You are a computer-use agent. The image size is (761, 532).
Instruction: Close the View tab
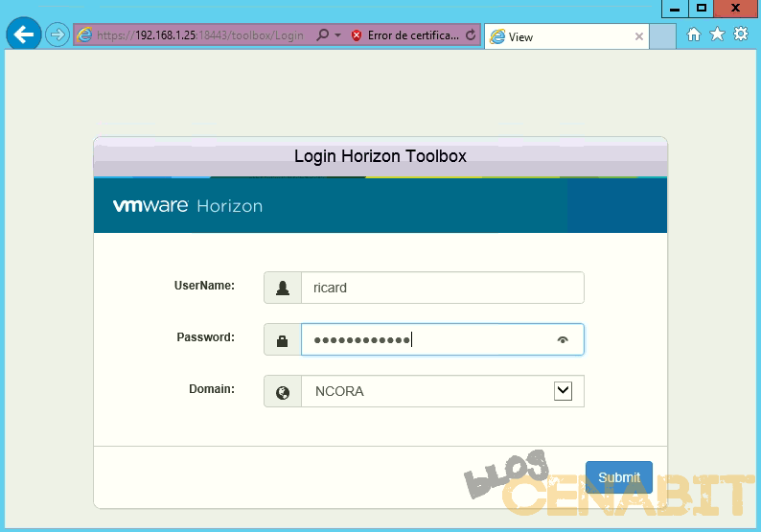(639, 36)
